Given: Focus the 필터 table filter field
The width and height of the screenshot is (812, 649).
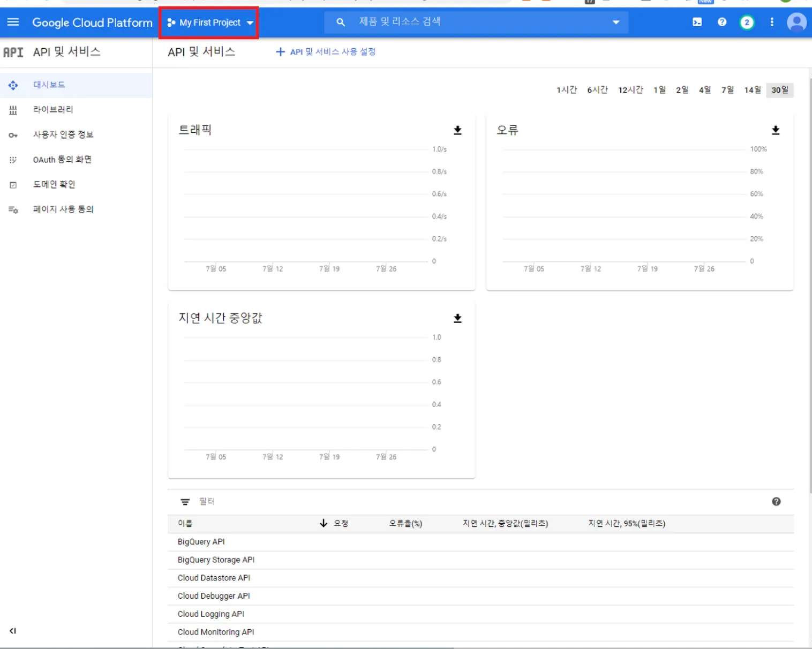Looking at the screenshot, I should 480,502.
